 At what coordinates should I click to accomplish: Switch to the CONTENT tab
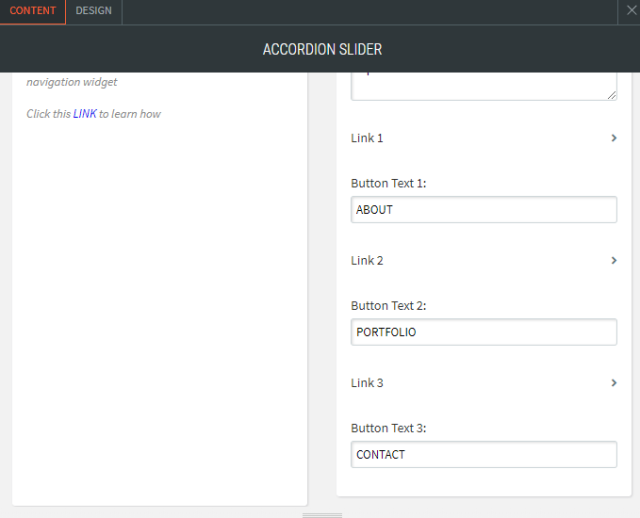[x=33, y=11]
